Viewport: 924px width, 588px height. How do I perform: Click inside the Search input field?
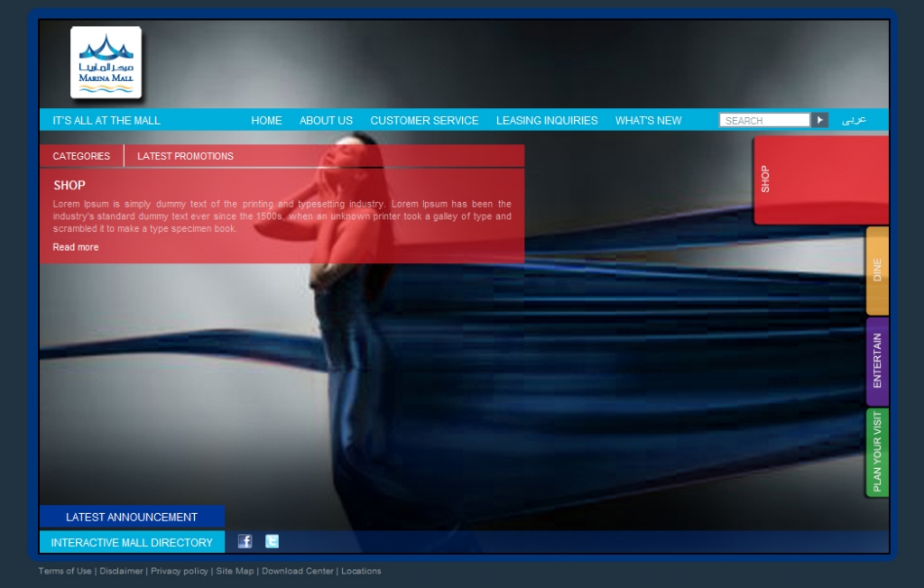pos(763,120)
